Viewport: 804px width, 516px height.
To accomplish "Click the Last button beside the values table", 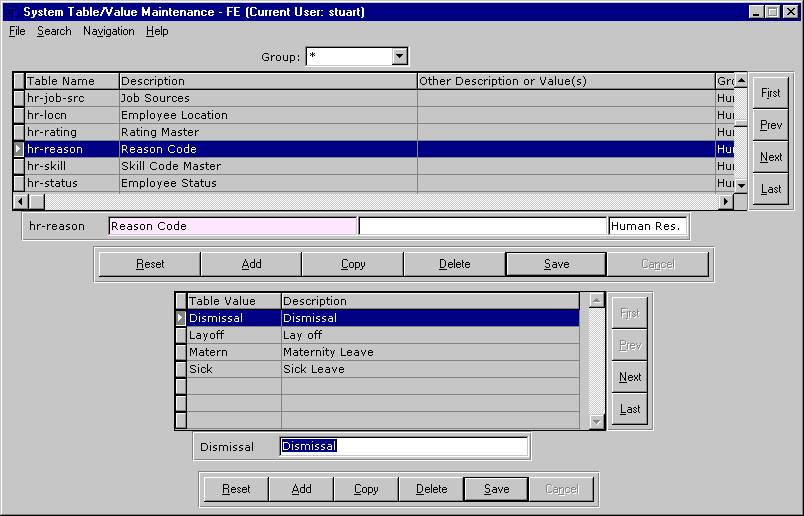I will [630, 409].
